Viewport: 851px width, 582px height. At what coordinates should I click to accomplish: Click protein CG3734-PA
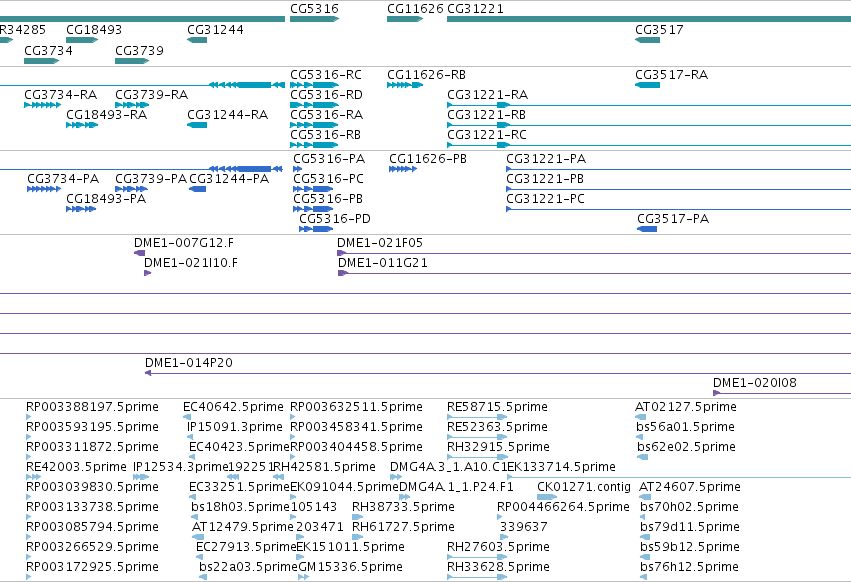click(x=44, y=189)
